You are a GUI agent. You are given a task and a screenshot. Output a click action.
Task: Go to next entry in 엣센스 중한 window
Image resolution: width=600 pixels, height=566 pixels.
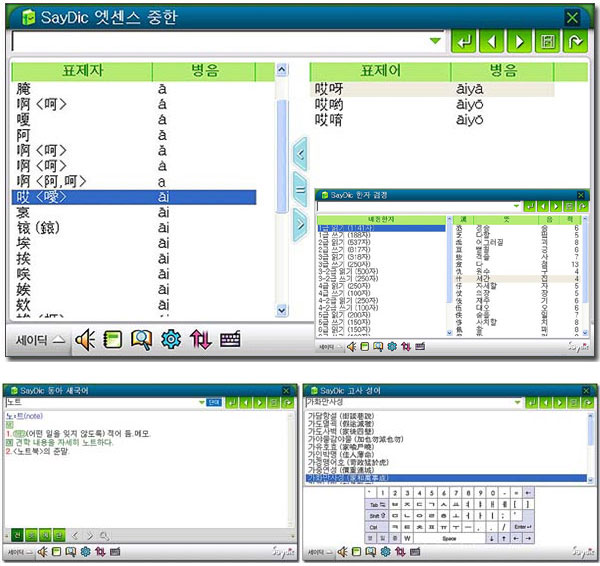pyautogui.click(x=520, y=41)
